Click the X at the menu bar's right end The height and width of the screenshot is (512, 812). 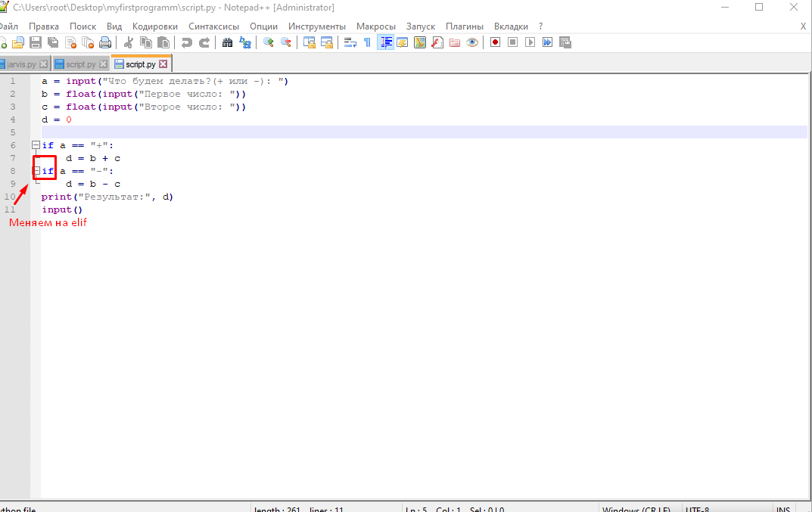pos(803,26)
